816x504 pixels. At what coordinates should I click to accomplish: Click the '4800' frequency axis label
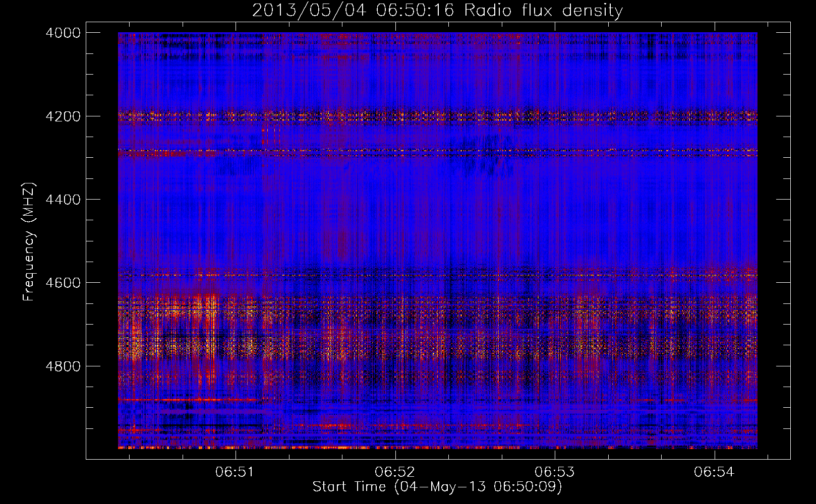[63, 366]
